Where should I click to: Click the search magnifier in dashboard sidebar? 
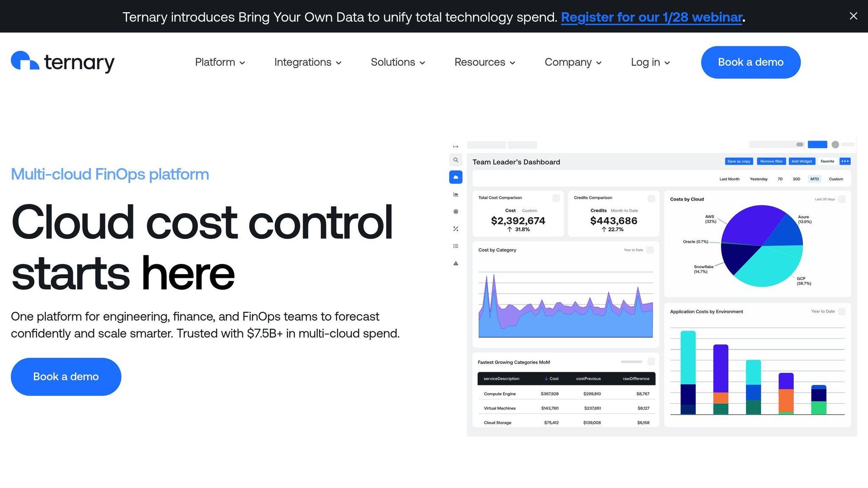[456, 160]
